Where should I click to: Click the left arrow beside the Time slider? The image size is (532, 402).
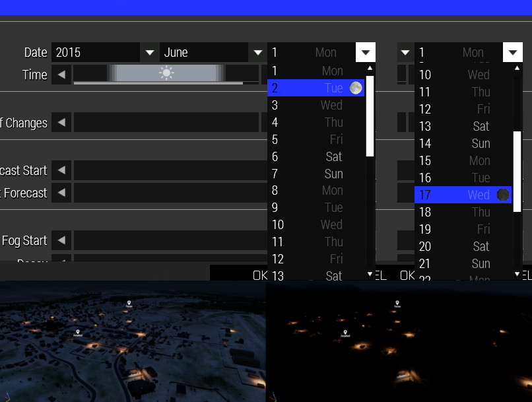point(61,75)
